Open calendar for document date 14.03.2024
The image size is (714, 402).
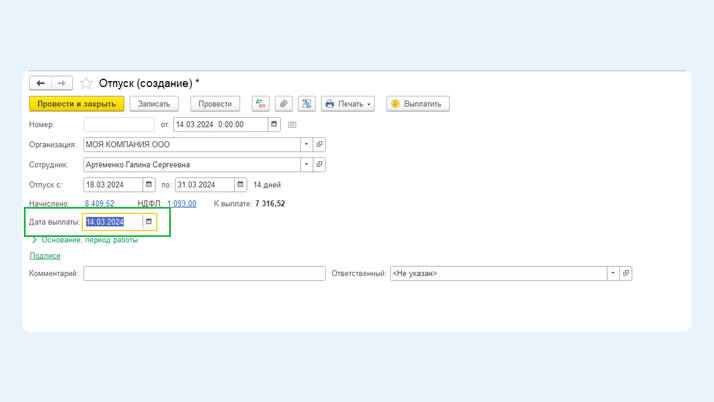click(274, 124)
